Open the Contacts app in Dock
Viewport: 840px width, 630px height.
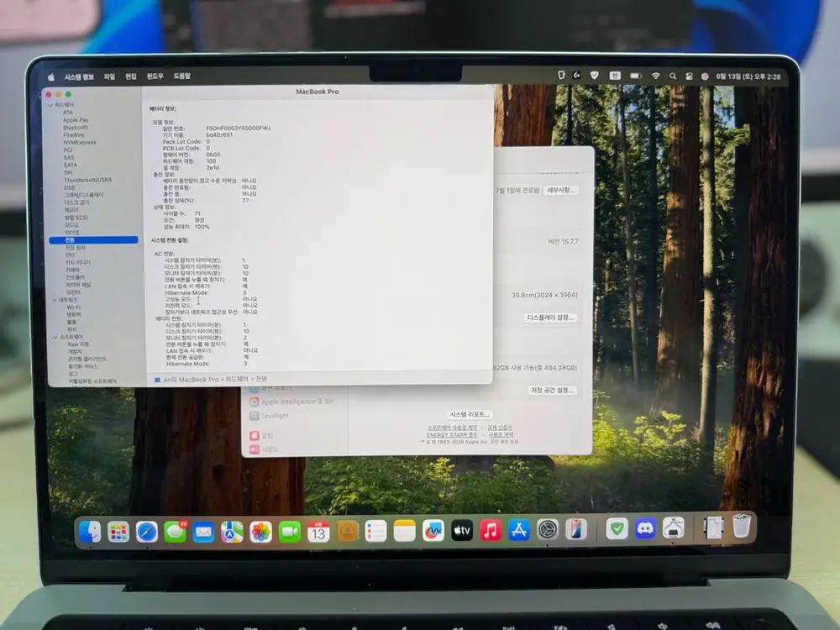point(347,532)
